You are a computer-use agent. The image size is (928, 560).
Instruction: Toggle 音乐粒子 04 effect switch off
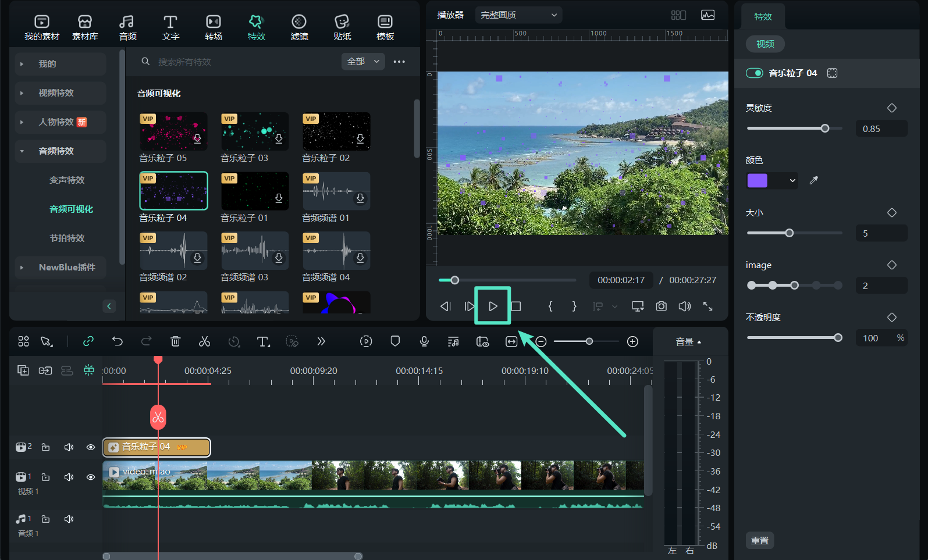755,73
